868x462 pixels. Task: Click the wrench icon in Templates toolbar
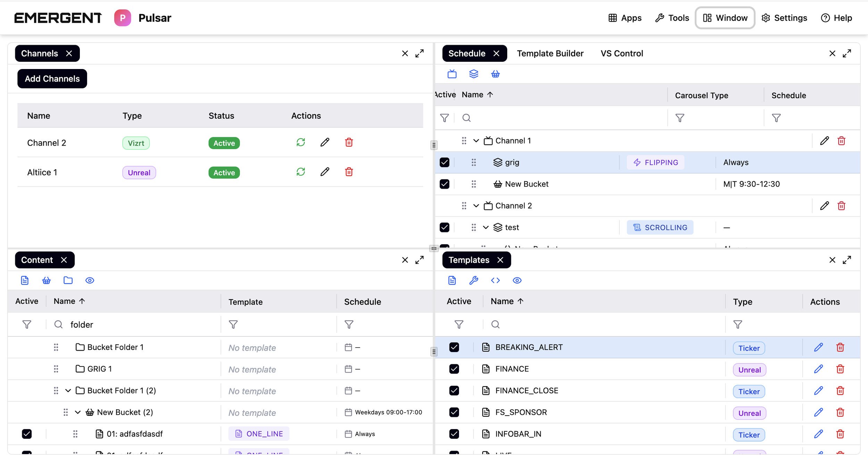pyautogui.click(x=474, y=280)
